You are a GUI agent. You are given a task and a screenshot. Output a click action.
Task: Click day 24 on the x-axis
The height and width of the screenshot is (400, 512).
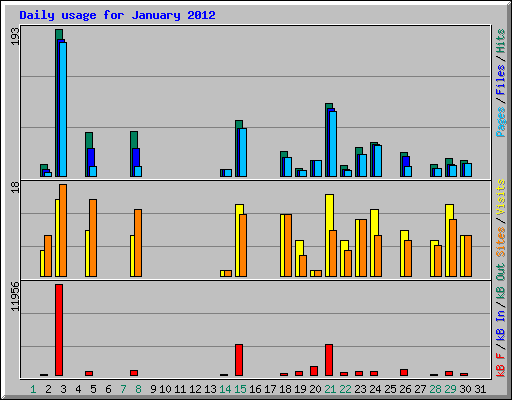coord(375,389)
